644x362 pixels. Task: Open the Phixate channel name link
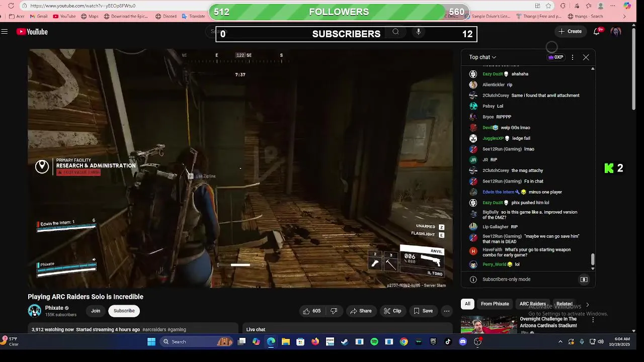point(54,308)
